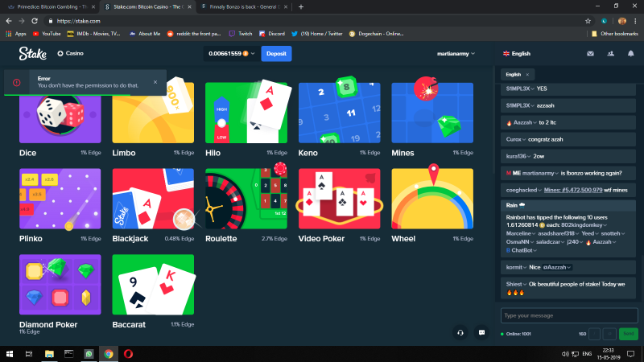The height and width of the screenshot is (362, 644).
Task: Launch the Roulette game card
Action: [x=246, y=199]
